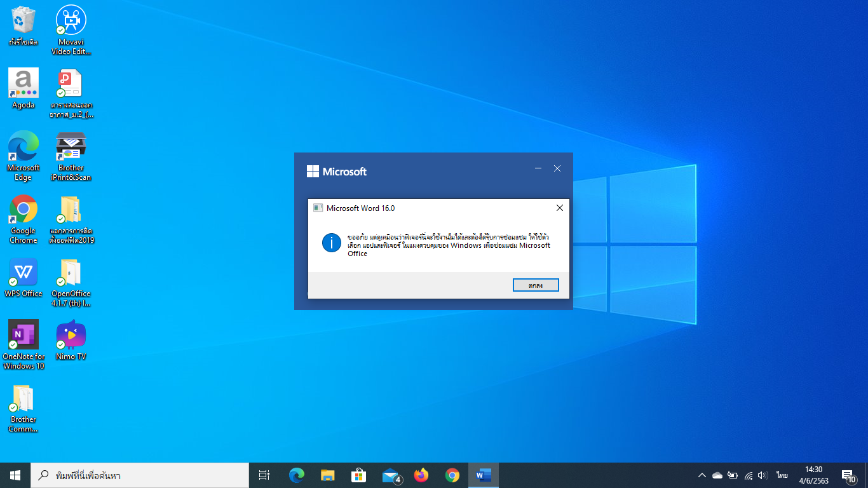
Task: Open the 14:30 clock and calendar
Action: coord(813,475)
